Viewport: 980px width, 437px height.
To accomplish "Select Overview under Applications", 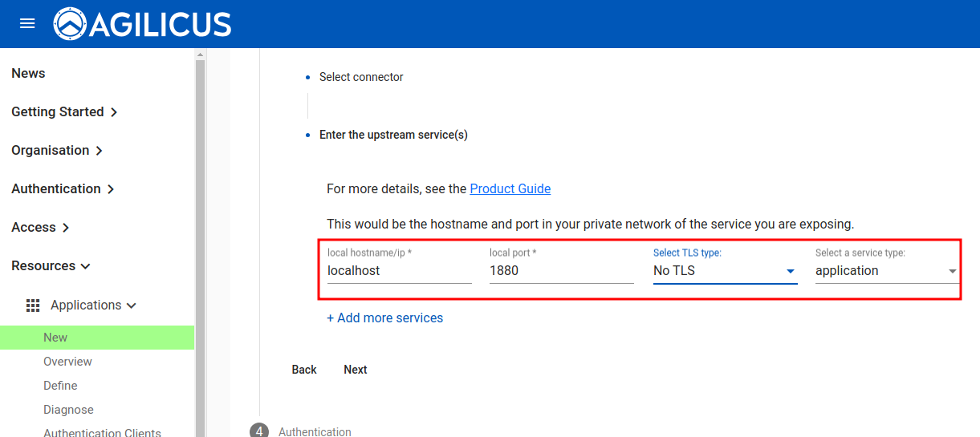I will (67, 362).
